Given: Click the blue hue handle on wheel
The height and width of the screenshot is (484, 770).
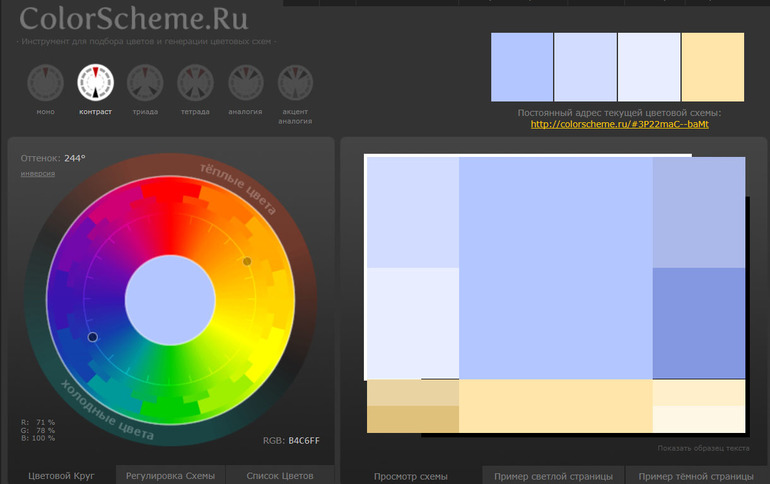Looking at the screenshot, I should [92, 337].
